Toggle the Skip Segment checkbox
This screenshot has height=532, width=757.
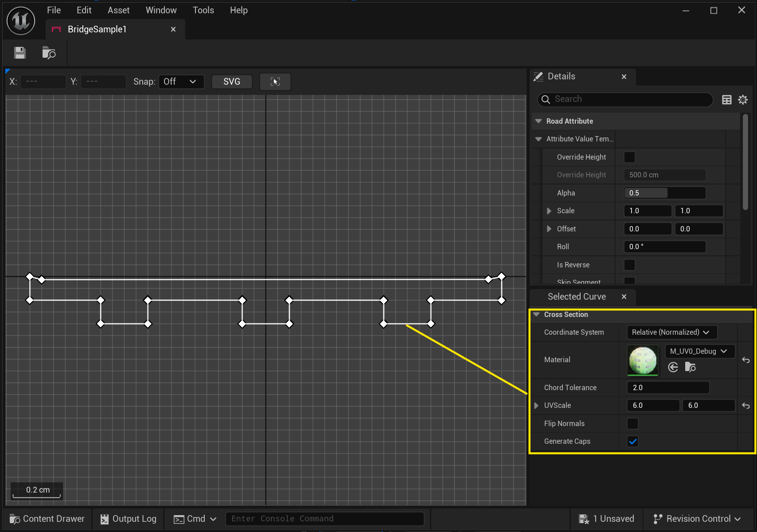tap(629, 281)
